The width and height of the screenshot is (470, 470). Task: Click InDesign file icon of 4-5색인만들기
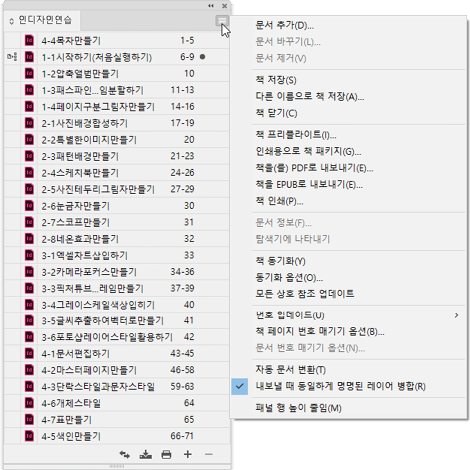pos(29,436)
